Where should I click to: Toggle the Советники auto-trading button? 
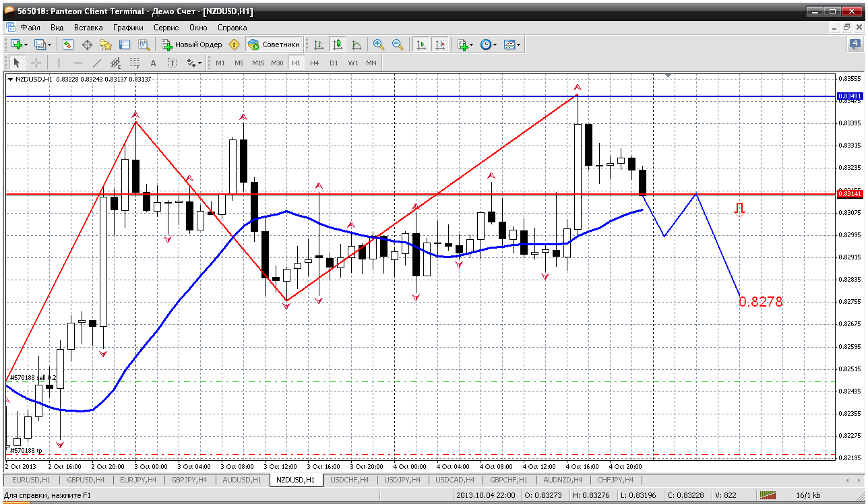274,44
